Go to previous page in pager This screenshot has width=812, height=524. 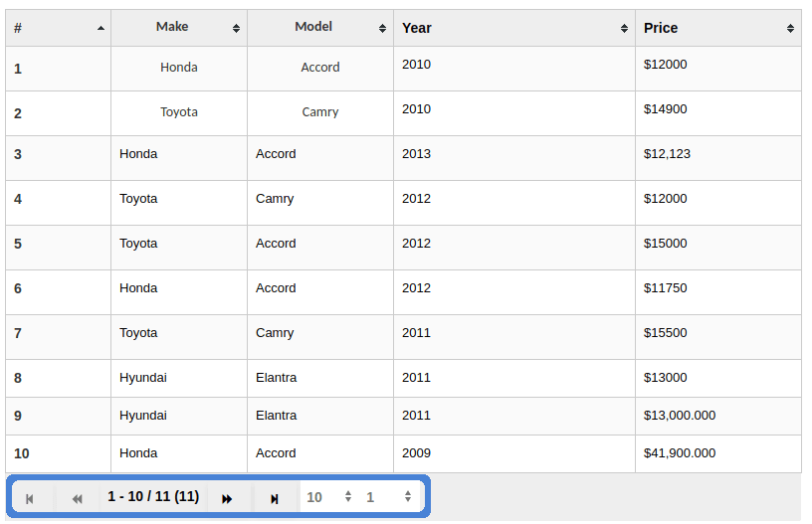click(x=78, y=498)
